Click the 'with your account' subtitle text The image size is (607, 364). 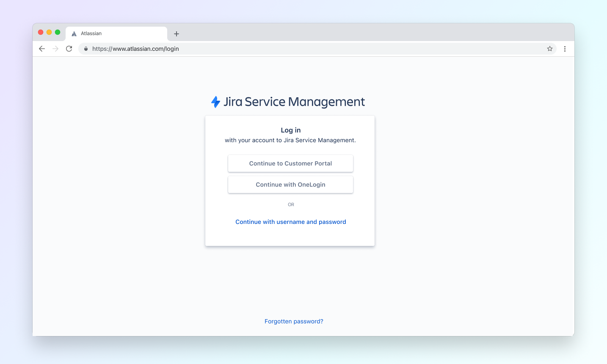tap(290, 140)
